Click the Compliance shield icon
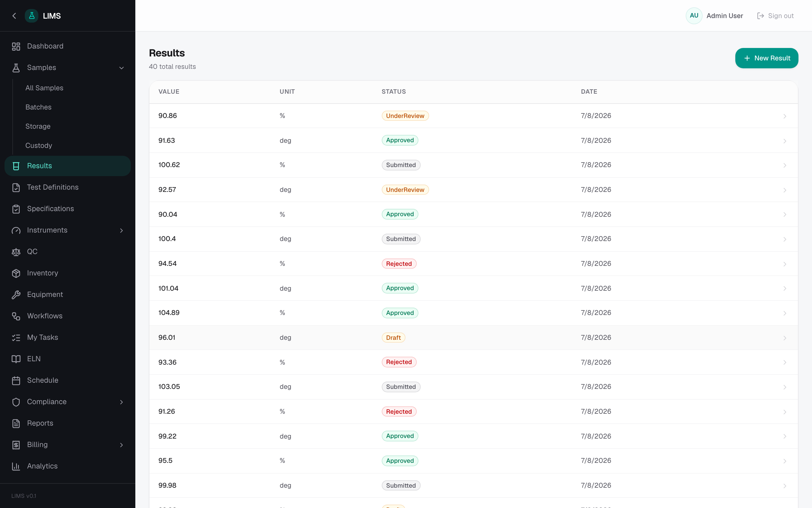The width and height of the screenshot is (812, 508). pyautogui.click(x=16, y=402)
